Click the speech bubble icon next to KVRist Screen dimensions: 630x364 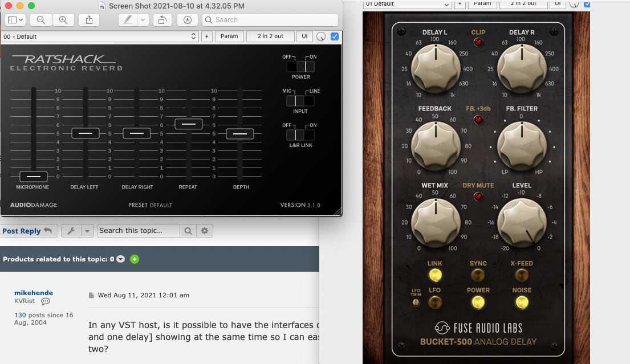pos(46,301)
